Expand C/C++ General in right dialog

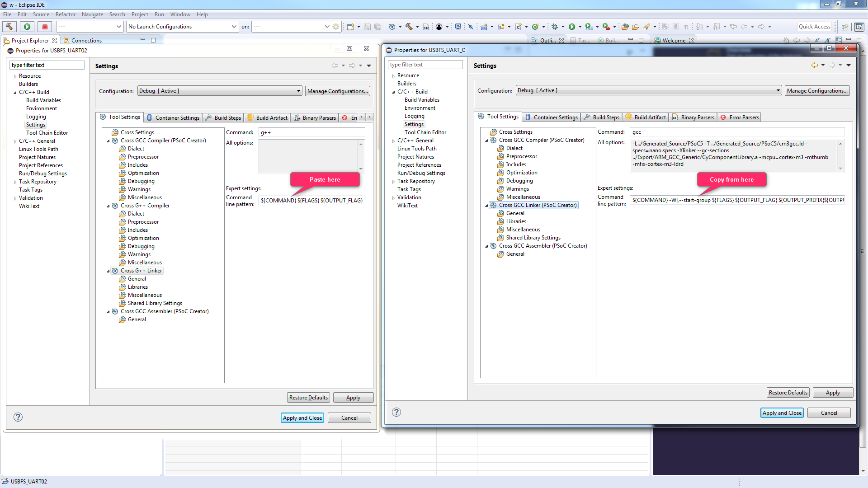394,141
